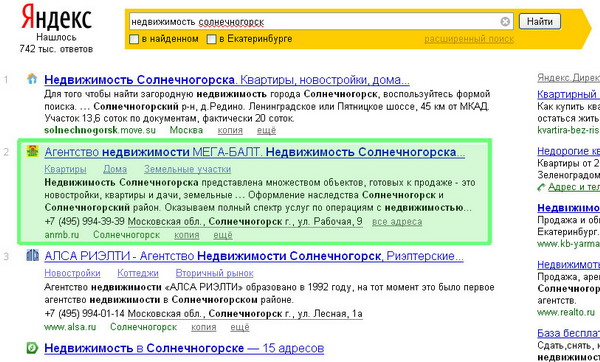Open 'Квартирный' ad title in sidebar
The width and height of the screenshot is (600, 362).
tap(569, 94)
